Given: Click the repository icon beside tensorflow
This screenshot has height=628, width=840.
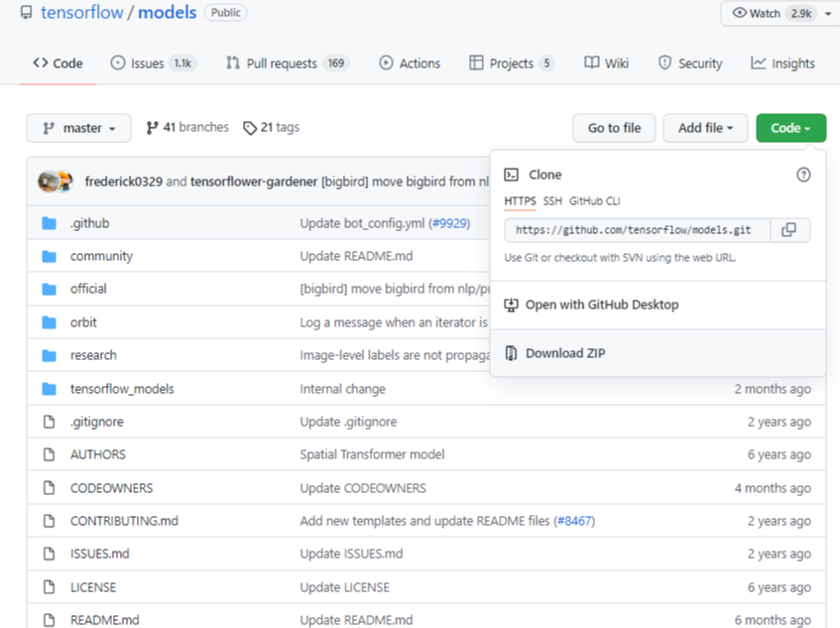Looking at the screenshot, I should [26, 12].
